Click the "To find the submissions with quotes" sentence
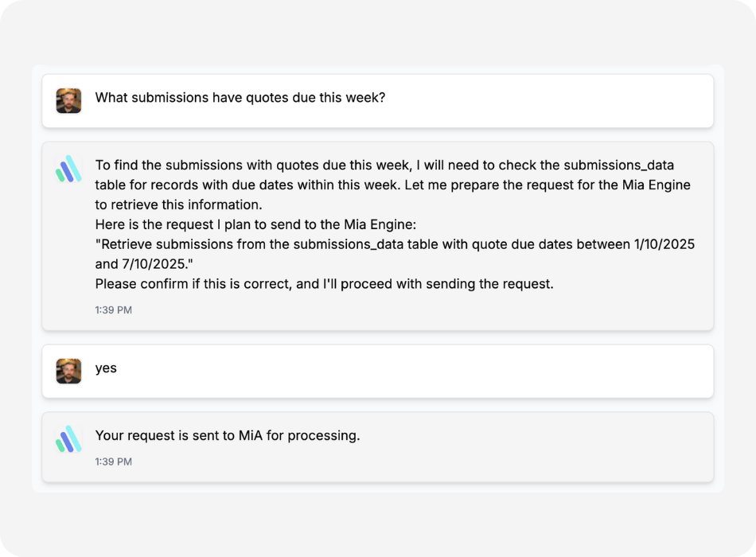Image resolution: width=756 pixels, height=557 pixels. [384, 165]
